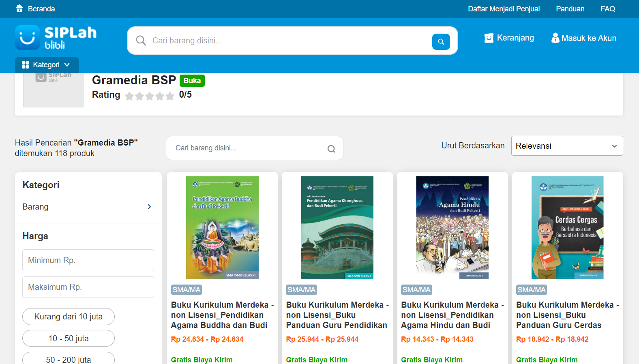The width and height of the screenshot is (639, 364).
Task: Log in via Masuk ke Akun
Action: [x=589, y=38]
